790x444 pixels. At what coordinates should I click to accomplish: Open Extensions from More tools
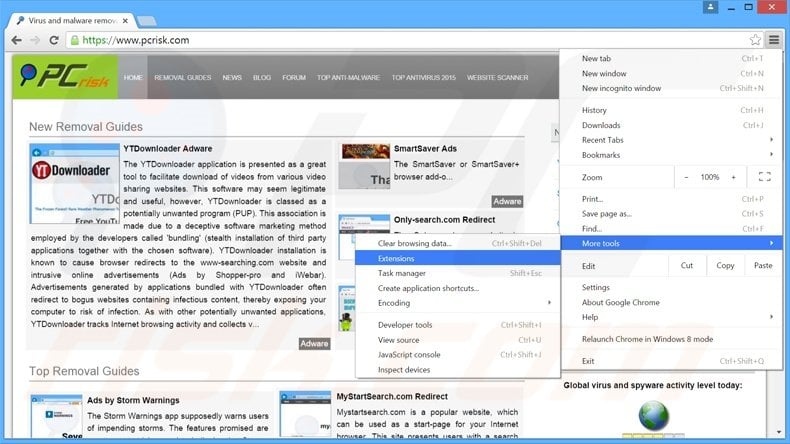(457, 259)
